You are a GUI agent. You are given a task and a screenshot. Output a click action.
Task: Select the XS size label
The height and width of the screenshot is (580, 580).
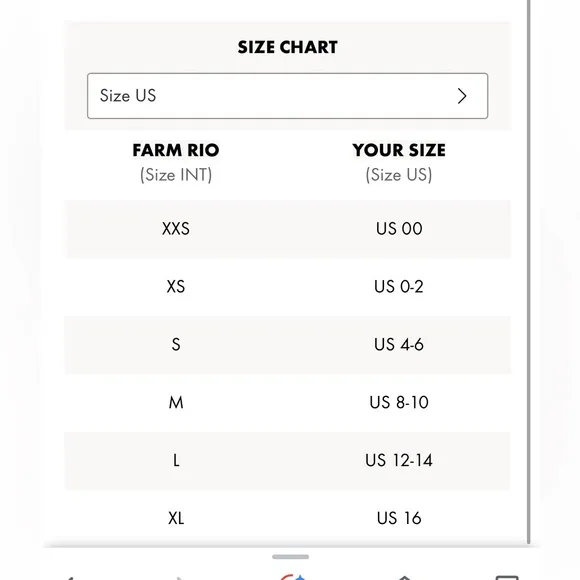[x=176, y=287]
